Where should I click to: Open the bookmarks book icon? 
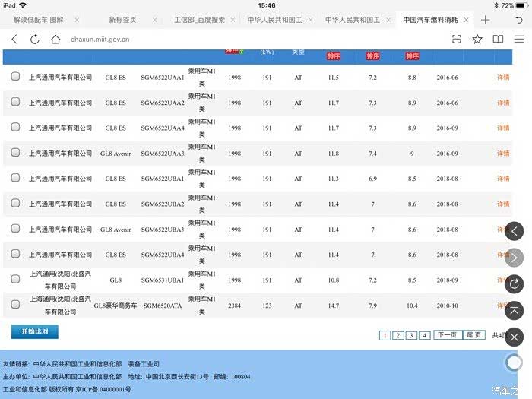498,39
